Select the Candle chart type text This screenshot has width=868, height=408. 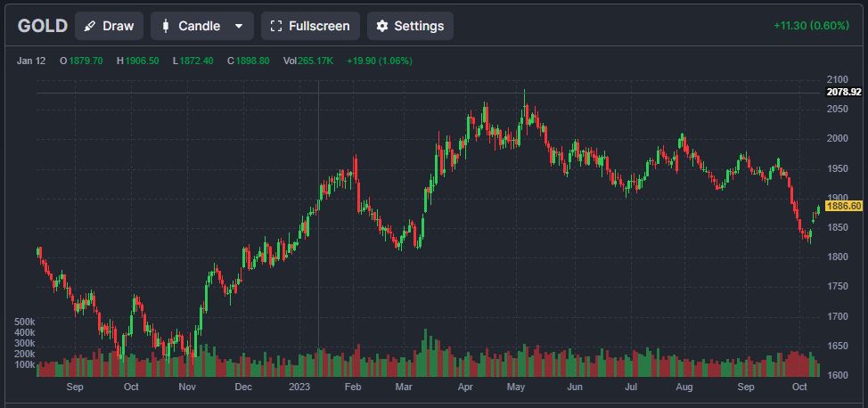[x=199, y=26]
